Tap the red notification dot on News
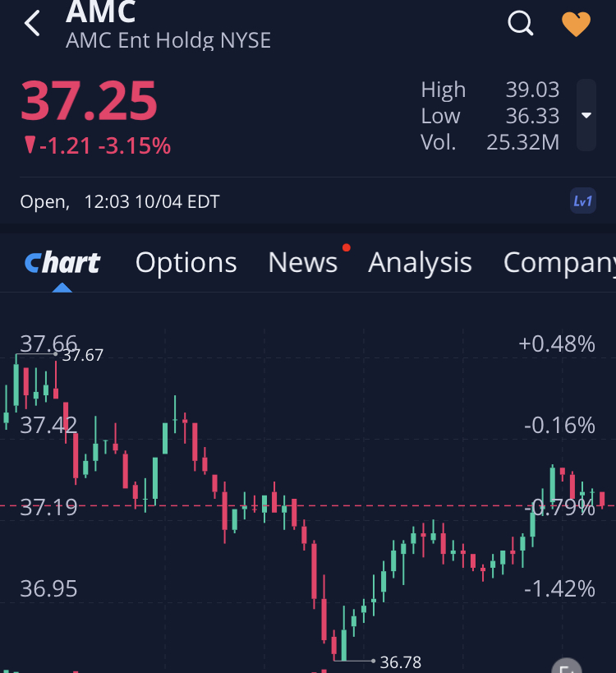The image size is (616, 673). pos(347,247)
